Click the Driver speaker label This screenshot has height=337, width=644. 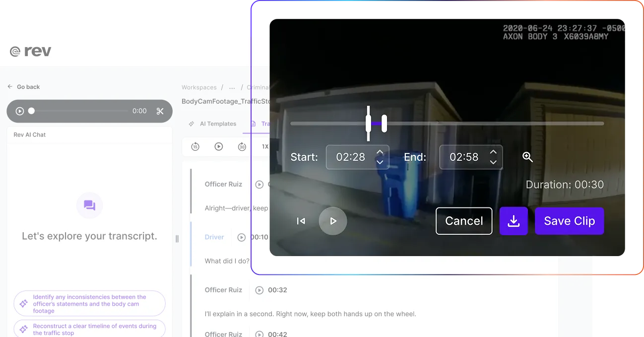tap(214, 237)
